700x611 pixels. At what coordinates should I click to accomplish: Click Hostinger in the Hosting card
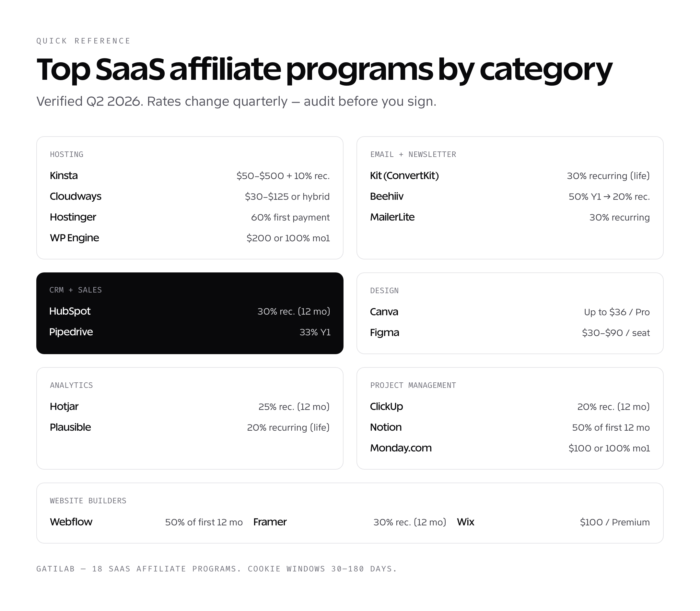point(73,217)
